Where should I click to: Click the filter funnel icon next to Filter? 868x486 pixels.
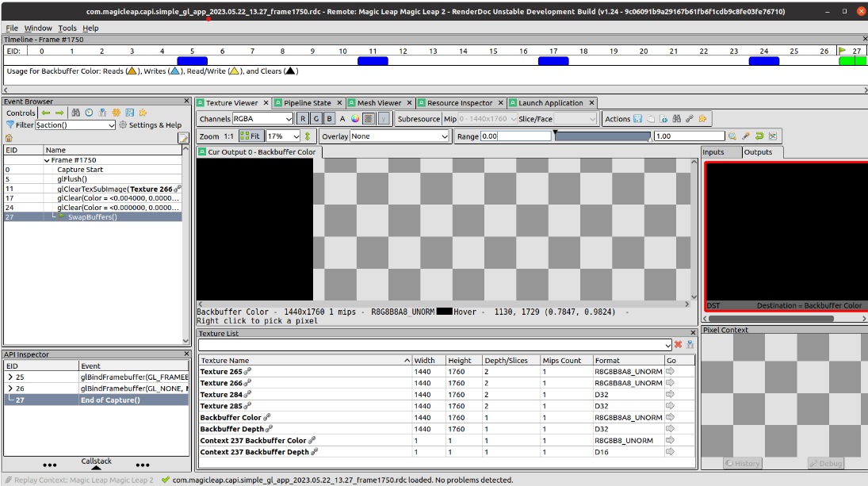pos(10,124)
